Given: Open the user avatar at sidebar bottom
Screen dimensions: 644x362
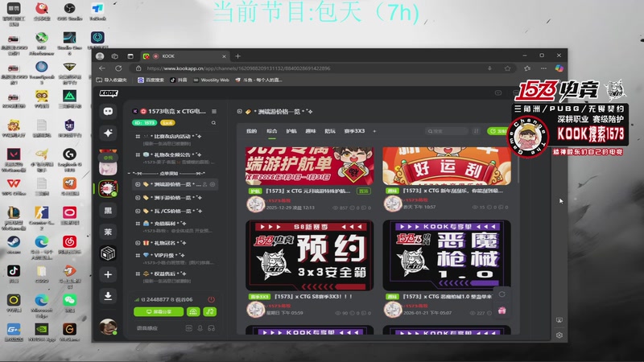Looking at the screenshot, I should [108, 327].
